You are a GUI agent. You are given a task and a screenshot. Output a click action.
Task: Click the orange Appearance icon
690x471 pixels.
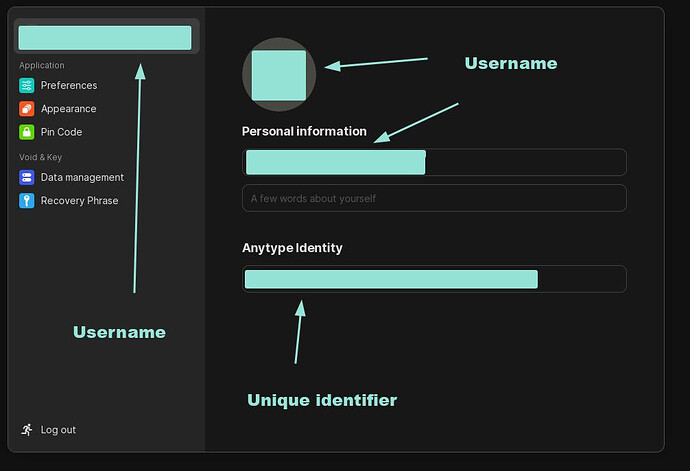coord(26,109)
